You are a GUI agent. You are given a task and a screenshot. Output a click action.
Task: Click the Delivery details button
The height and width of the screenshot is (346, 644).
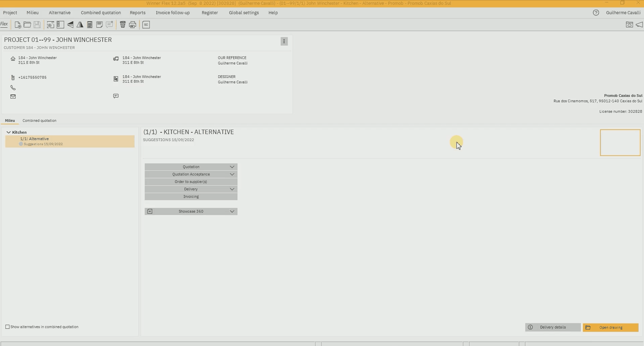click(552, 327)
